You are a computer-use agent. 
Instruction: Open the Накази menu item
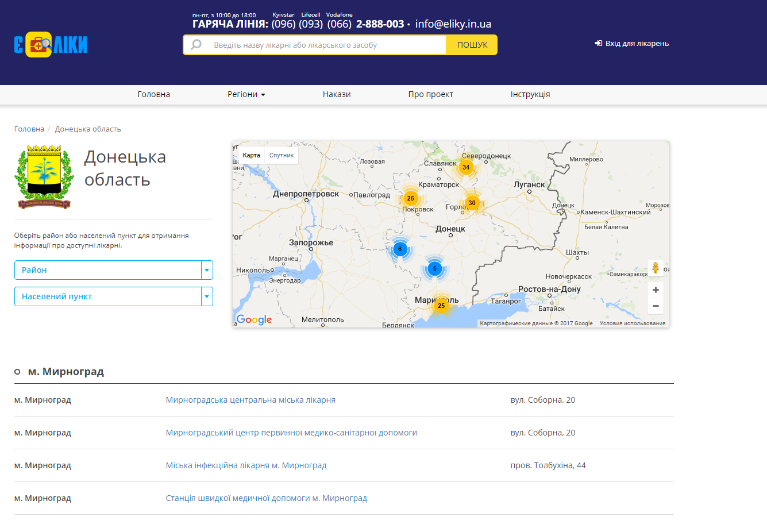337,94
